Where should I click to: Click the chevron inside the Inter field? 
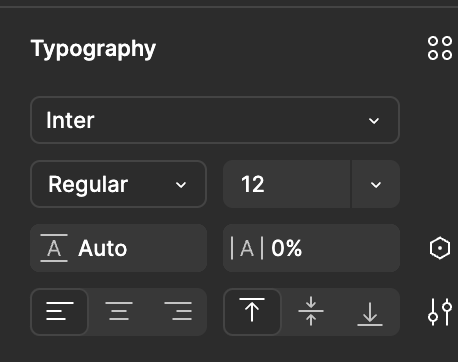point(374,121)
